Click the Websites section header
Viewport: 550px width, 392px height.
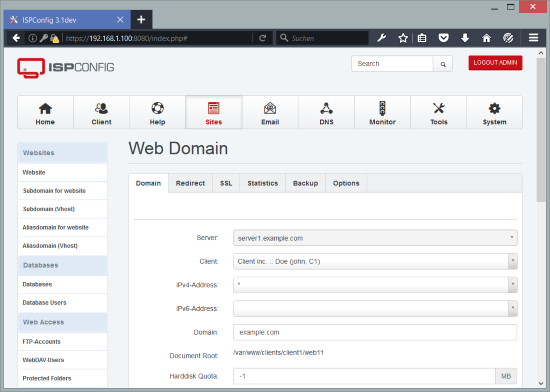tap(62, 153)
